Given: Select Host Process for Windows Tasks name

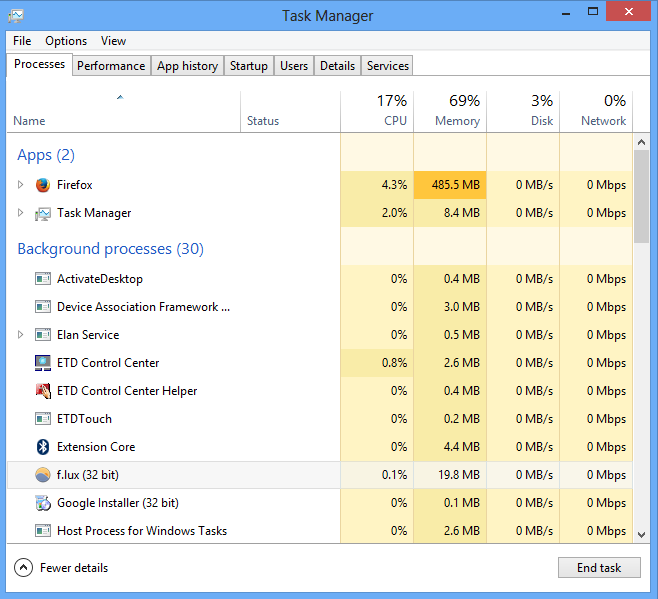Looking at the screenshot, I should (142, 531).
